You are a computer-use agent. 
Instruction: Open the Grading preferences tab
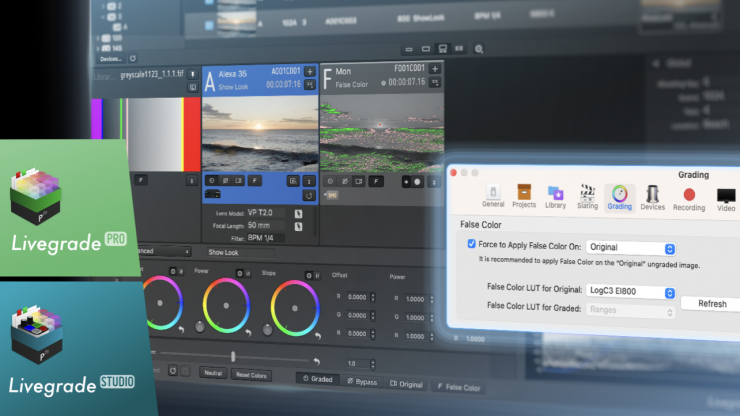(619, 196)
